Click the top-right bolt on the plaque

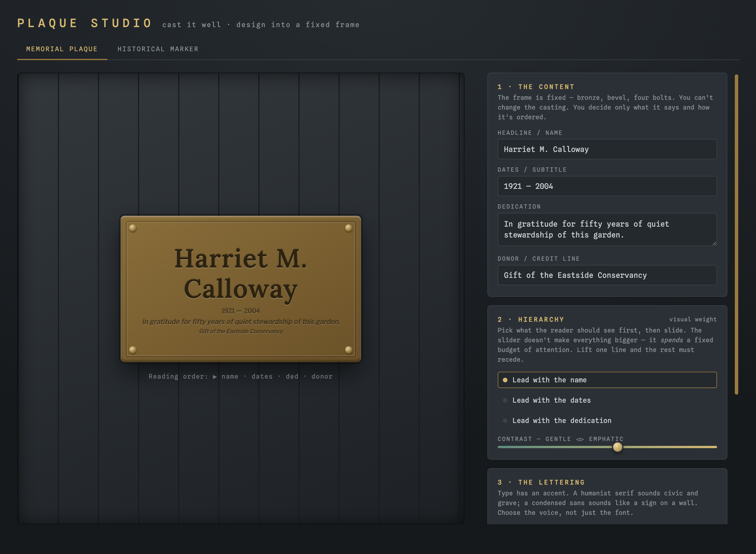click(349, 228)
